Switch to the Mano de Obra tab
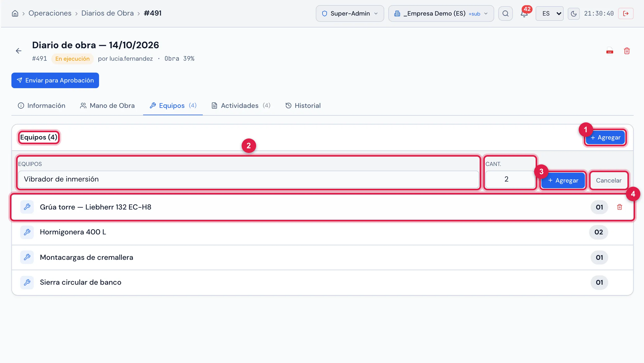 (x=107, y=106)
